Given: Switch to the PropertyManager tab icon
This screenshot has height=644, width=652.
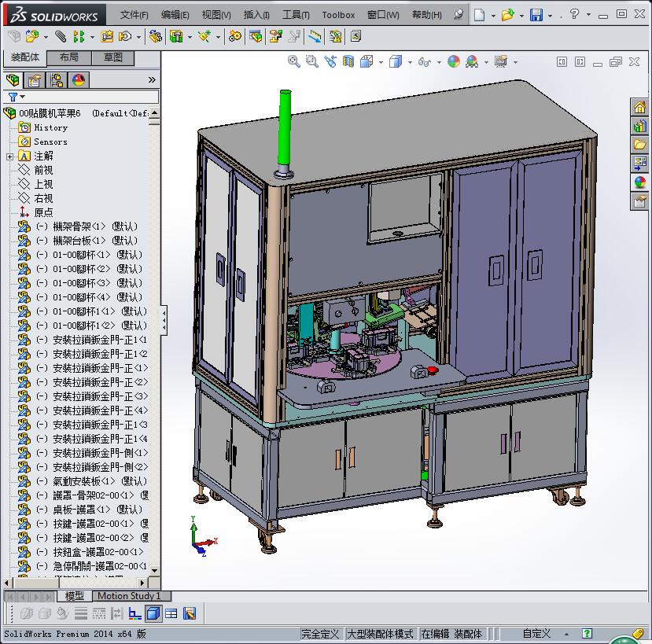Looking at the screenshot, I should tap(34, 80).
